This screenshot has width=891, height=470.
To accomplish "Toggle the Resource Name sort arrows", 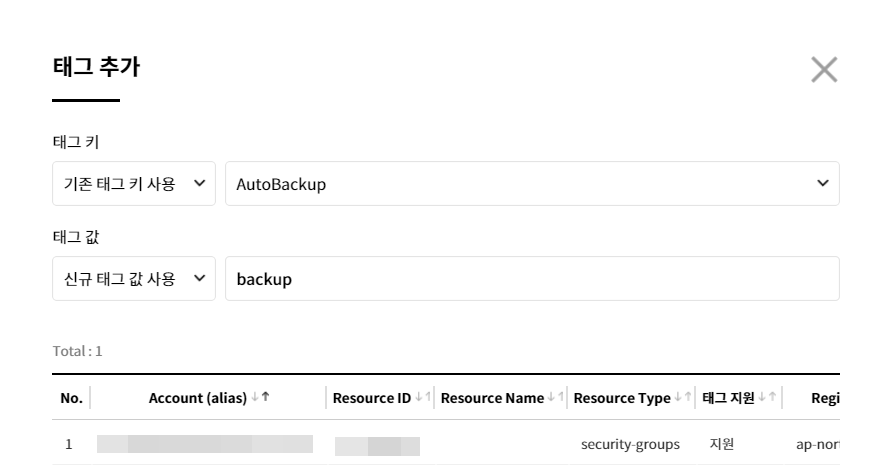I will click(556, 398).
